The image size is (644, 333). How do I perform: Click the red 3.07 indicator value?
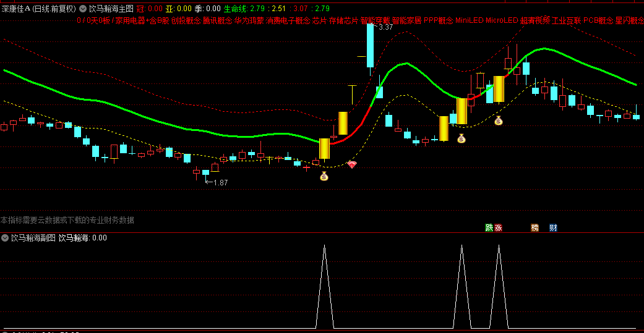point(301,9)
